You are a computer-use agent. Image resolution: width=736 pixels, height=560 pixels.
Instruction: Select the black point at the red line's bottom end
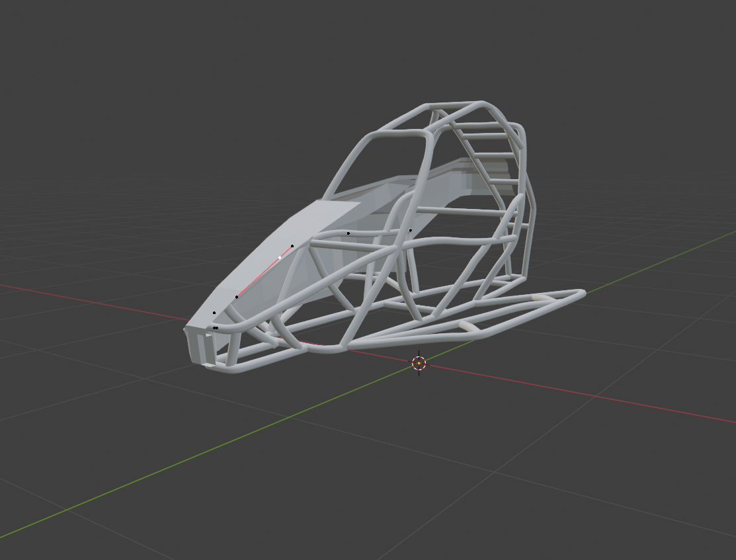click(x=237, y=297)
